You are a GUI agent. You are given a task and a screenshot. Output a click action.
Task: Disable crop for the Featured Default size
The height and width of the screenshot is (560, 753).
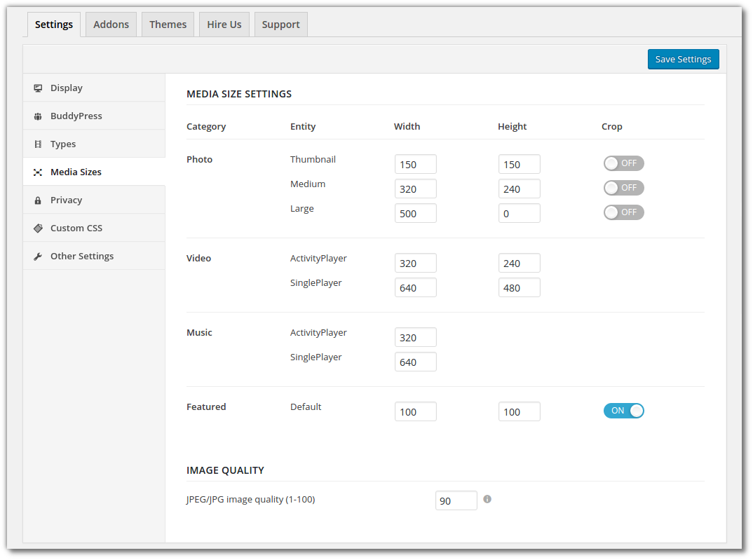(x=624, y=411)
